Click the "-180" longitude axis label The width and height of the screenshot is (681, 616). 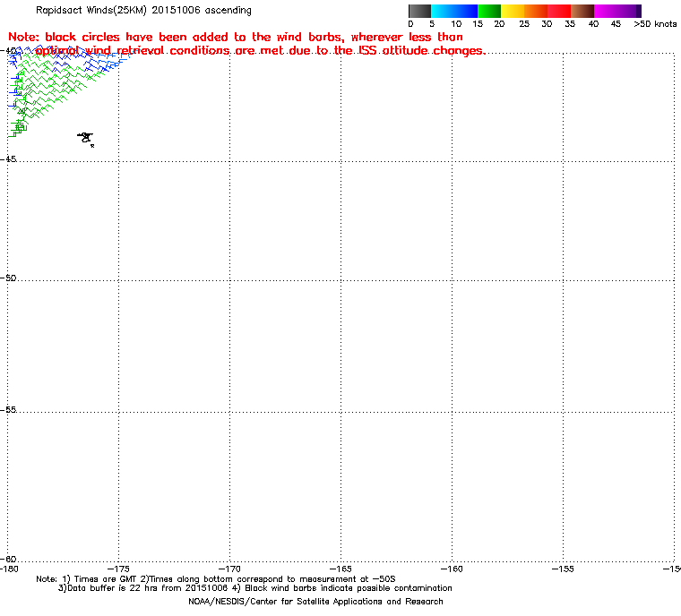click(9, 569)
